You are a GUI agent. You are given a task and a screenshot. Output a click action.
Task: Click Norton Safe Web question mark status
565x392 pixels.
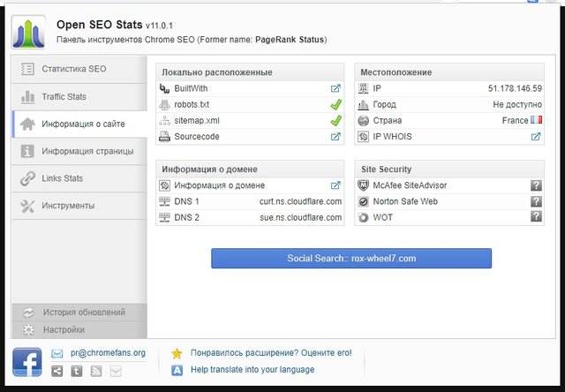(536, 201)
